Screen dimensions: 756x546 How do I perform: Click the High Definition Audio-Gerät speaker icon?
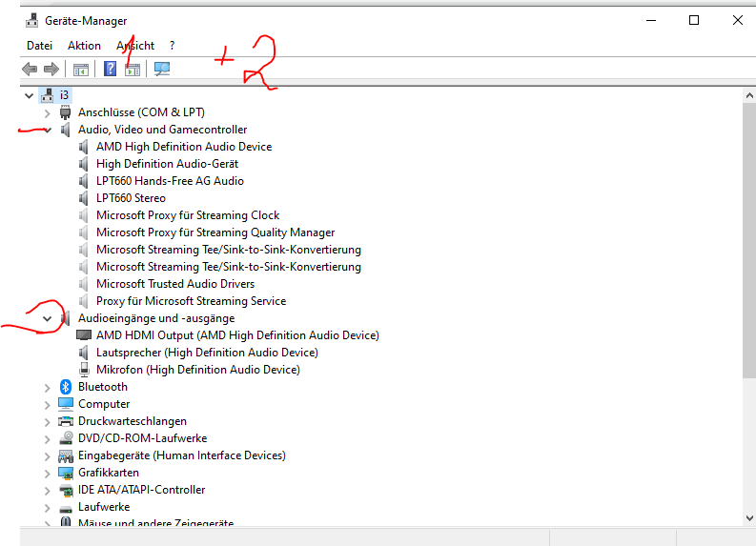[x=83, y=164]
